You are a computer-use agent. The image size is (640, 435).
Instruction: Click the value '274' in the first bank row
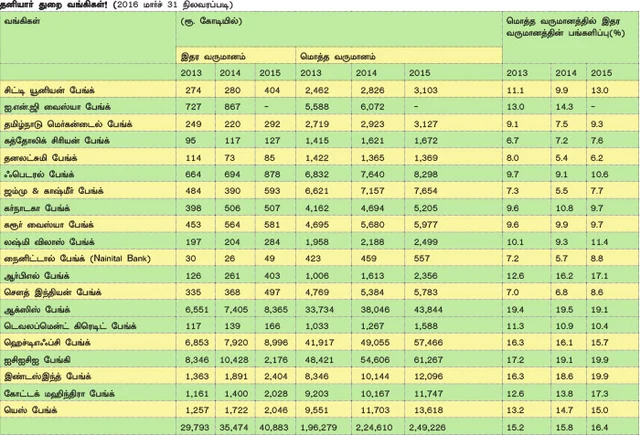(193, 90)
